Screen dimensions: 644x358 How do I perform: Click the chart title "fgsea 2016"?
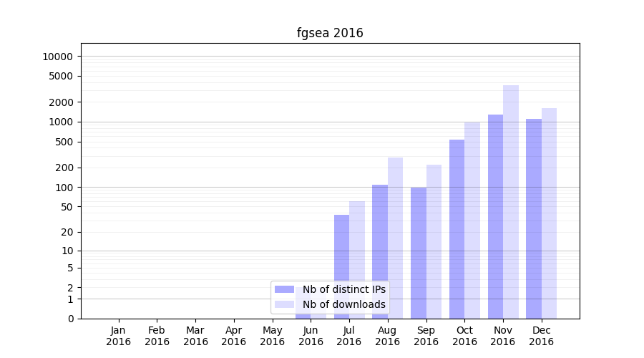[330, 33]
